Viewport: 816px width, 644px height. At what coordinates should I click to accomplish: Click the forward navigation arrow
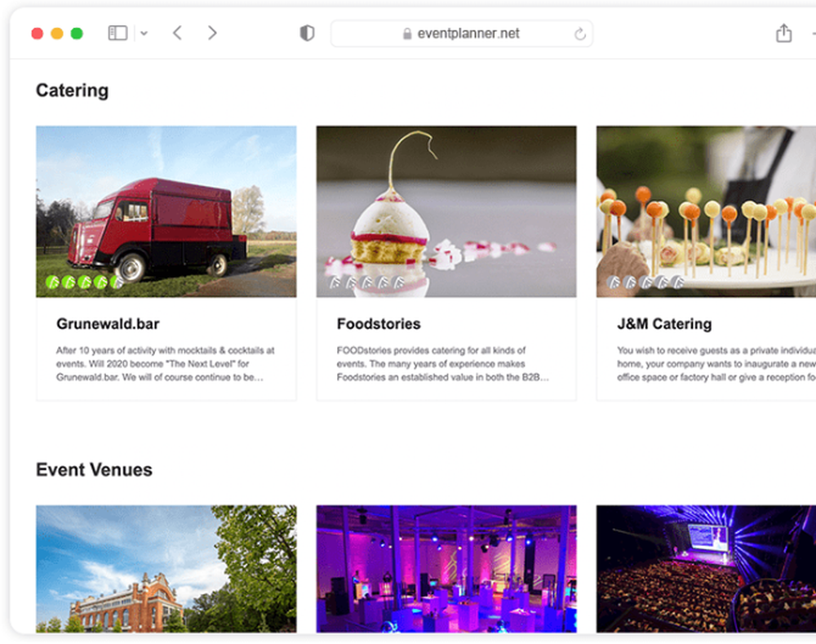click(211, 33)
